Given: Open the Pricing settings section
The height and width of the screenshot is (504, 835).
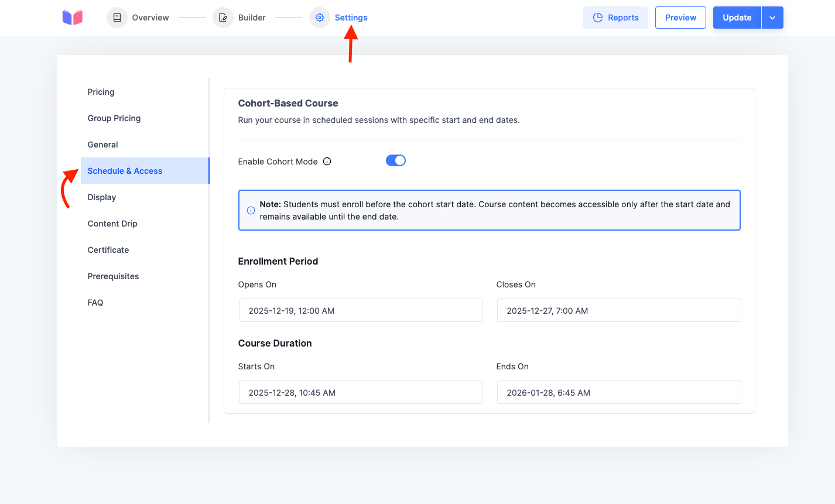Looking at the screenshot, I should tap(145, 92).
